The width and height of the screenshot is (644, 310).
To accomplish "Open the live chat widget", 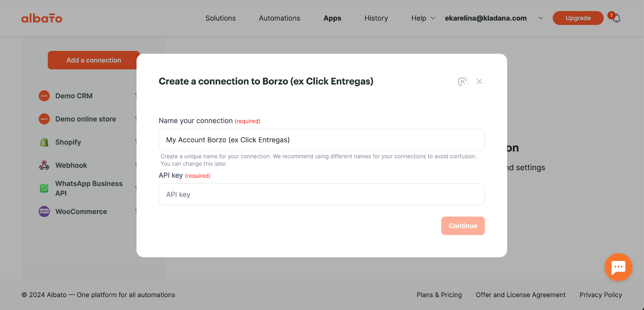I will 618,267.
